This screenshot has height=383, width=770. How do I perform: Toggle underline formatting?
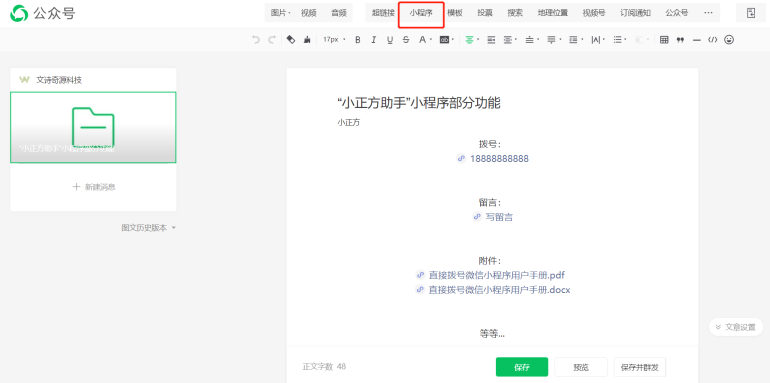[389, 40]
